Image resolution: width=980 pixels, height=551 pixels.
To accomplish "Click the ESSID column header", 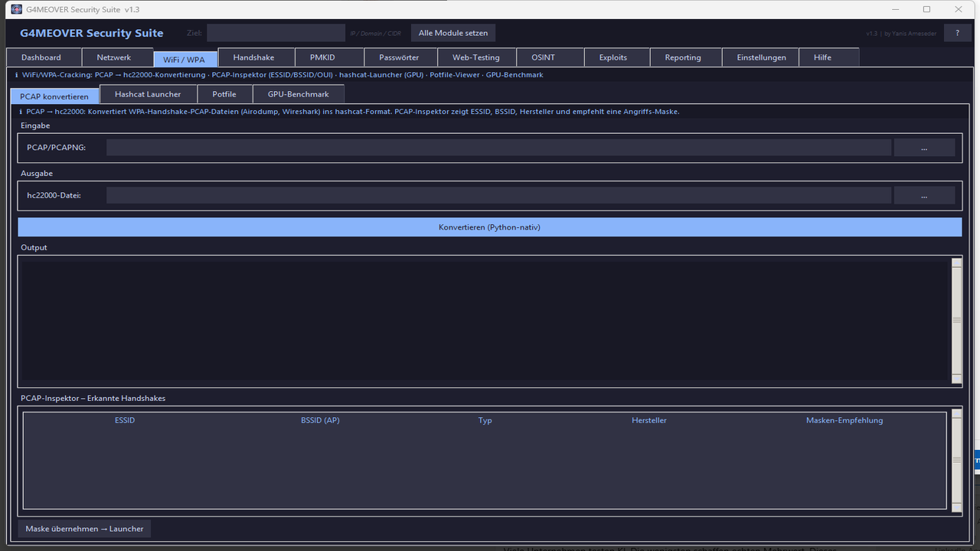I will click(125, 420).
